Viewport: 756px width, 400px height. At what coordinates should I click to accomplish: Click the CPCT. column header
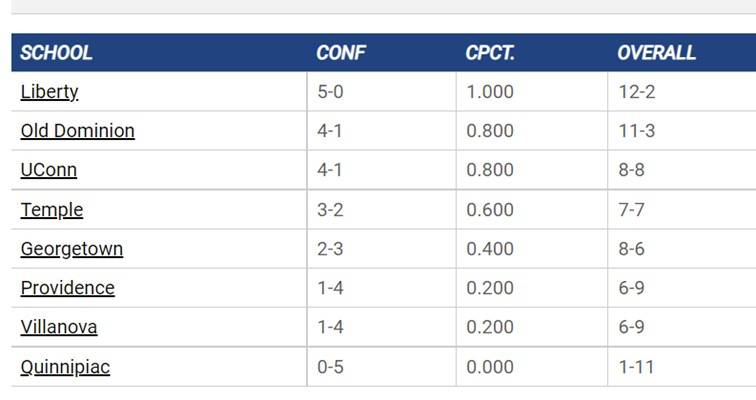(490, 53)
